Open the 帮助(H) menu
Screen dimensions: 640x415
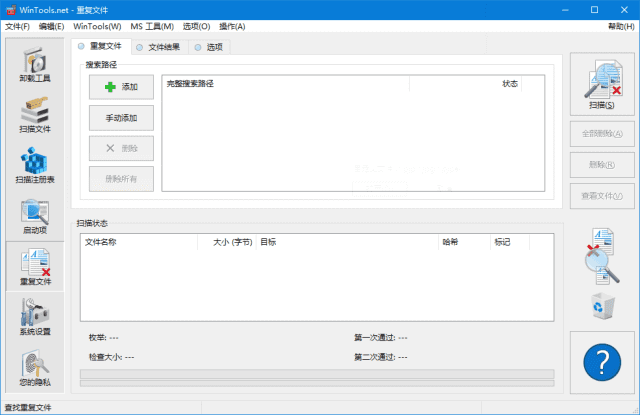[620, 26]
